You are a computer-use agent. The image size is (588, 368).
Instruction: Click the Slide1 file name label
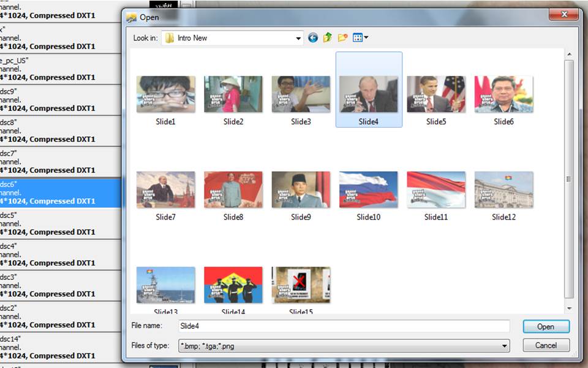(x=166, y=121)
